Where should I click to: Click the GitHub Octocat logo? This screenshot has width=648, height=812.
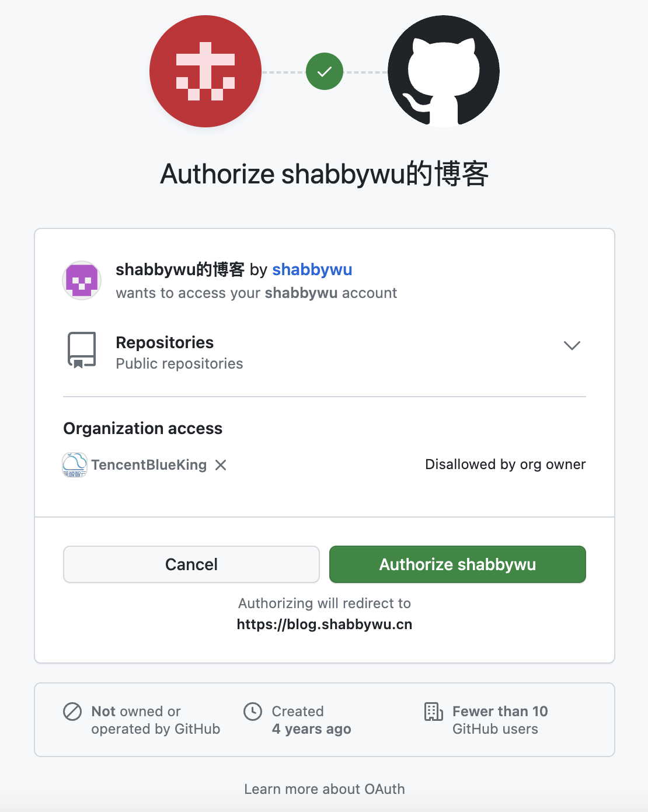tap(443, 71)
